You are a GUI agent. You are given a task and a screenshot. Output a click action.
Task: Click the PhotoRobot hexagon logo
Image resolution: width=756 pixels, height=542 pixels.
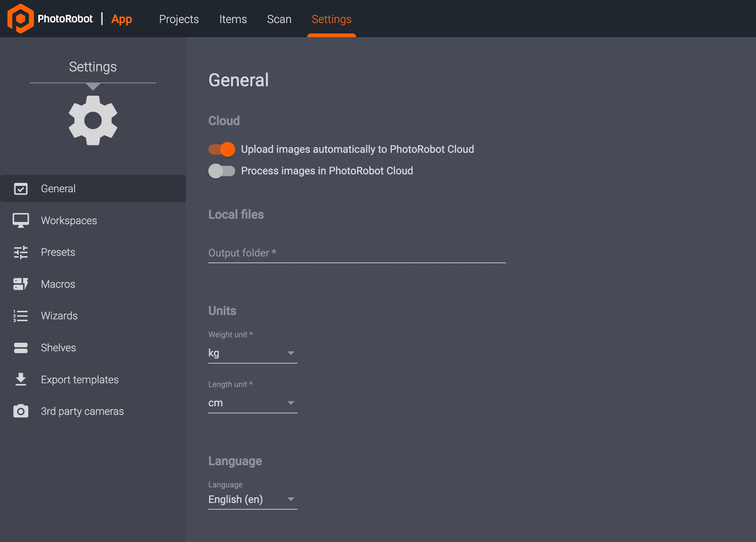point(20,19)
